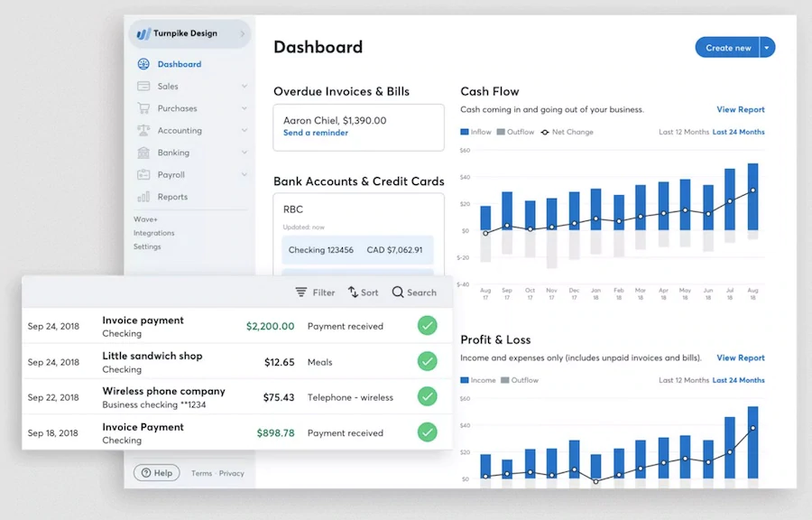
Task: Click the Income legend swatch in Profit & Loss
Action: 465,380
